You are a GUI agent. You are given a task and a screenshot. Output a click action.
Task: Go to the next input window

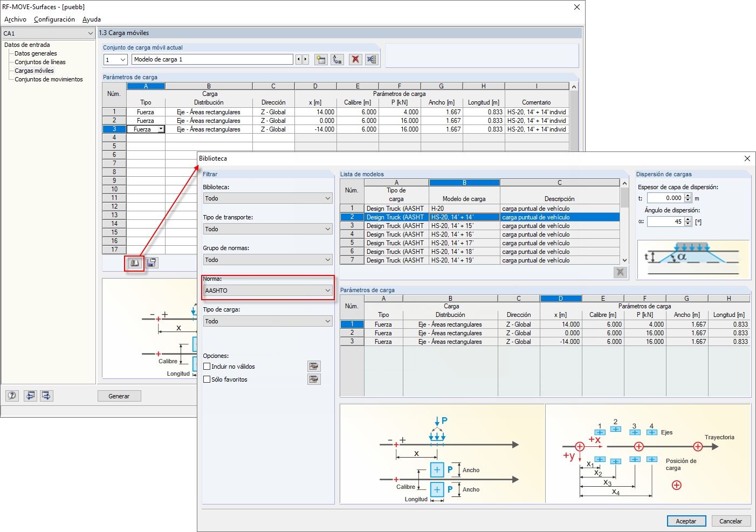47,396
